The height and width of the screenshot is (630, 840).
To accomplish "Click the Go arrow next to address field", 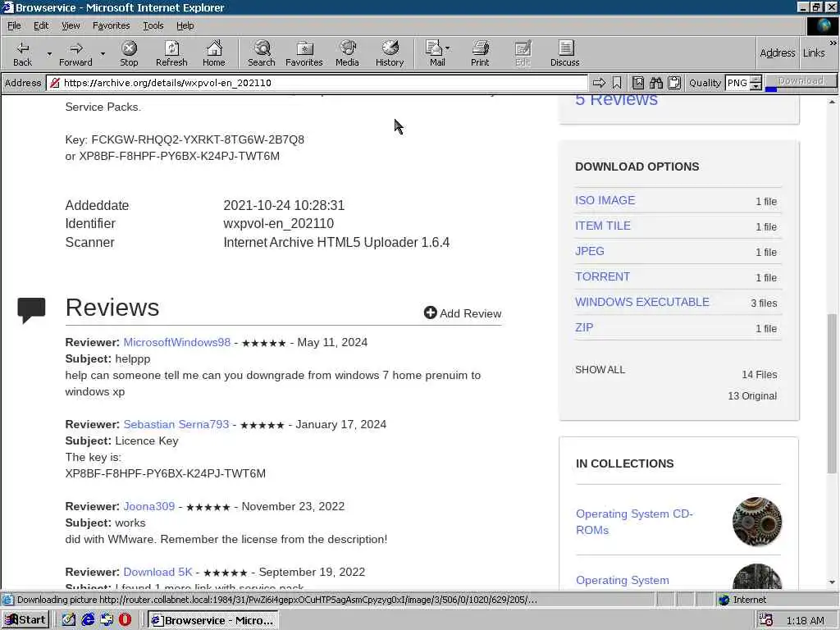I will click(x=599, y=83).
